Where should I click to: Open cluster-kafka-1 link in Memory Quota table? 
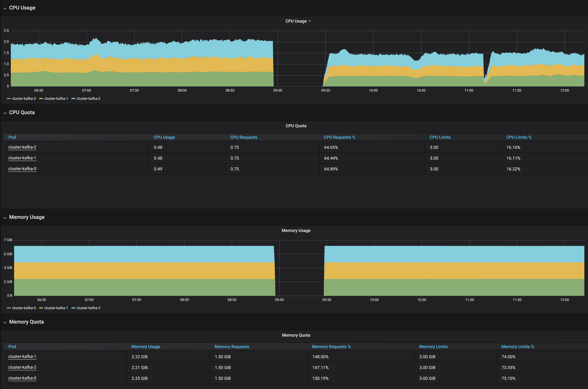(x=22, y=356)
